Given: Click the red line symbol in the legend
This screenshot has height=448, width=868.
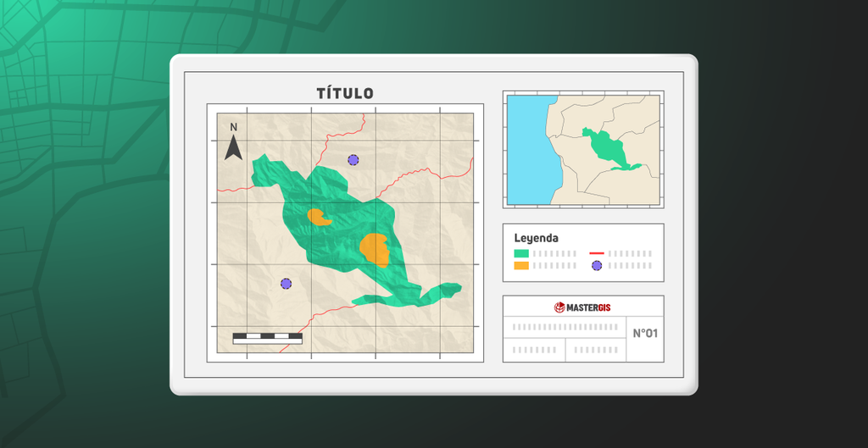Looking at the screenshot, I should [x=597, y=253].
